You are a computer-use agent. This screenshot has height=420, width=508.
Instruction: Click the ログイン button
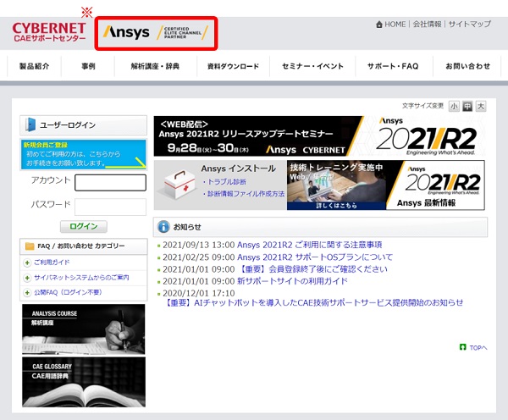[84, 226]
